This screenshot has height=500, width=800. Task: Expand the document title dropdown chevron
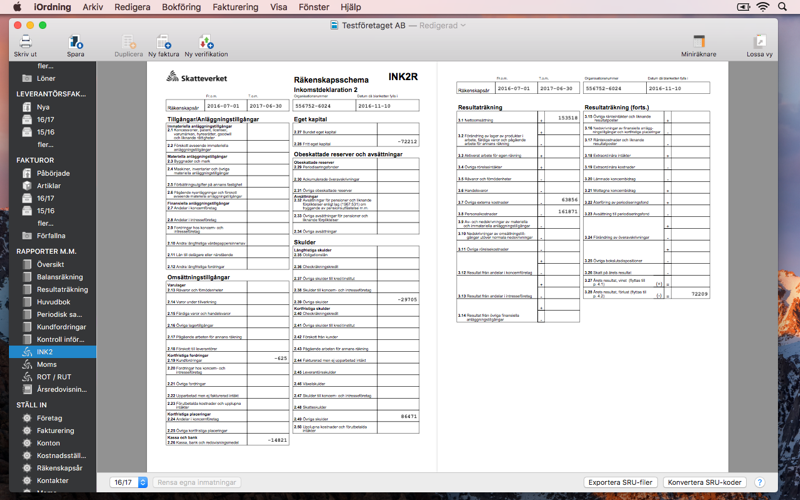(x=463, y=25)
